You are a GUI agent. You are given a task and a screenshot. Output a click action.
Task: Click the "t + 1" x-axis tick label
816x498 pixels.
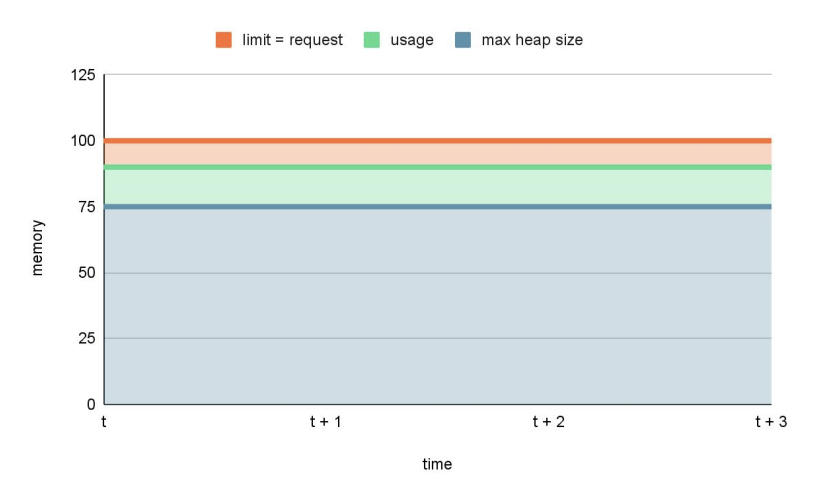326,422
